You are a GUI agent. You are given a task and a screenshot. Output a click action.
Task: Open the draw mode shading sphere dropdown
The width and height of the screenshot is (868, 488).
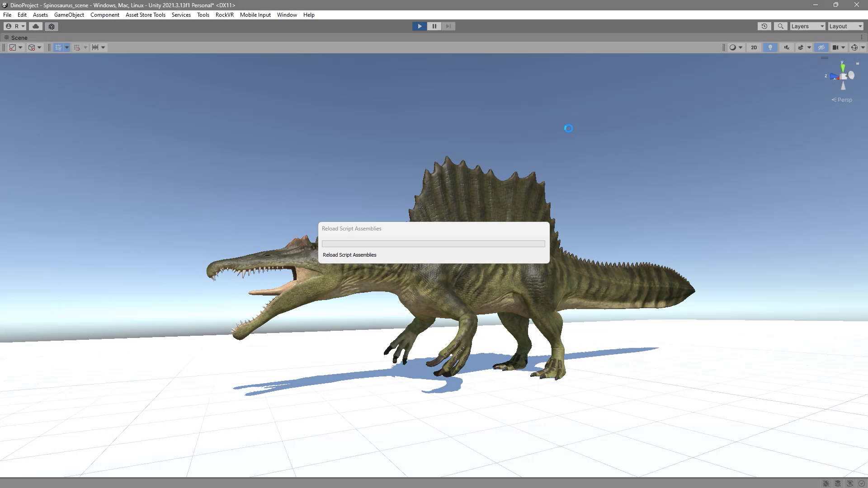[736, 47]
